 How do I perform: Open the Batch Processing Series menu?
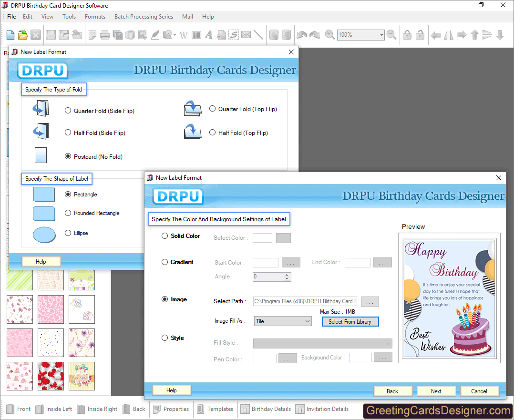coord(144,16)
